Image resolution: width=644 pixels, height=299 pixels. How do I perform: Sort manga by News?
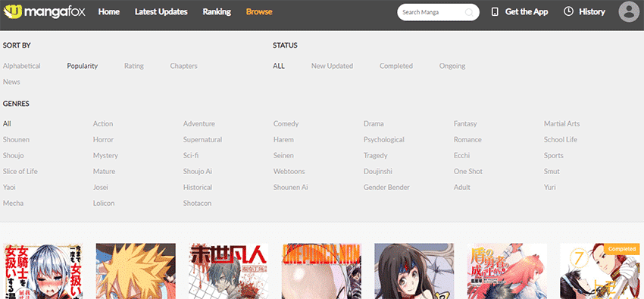(x=11, y=82)
